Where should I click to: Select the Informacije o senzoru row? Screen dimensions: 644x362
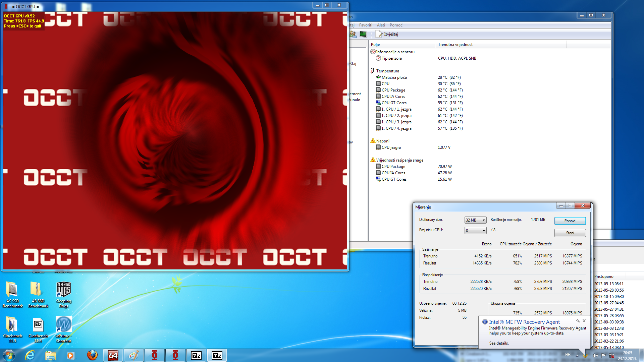coord(490,52)
